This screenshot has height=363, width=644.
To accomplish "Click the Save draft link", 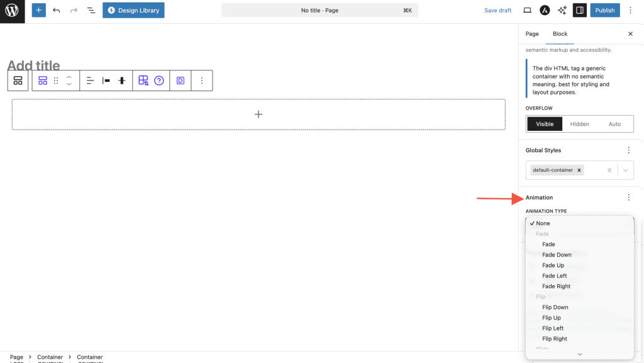I will click(497, 10).
